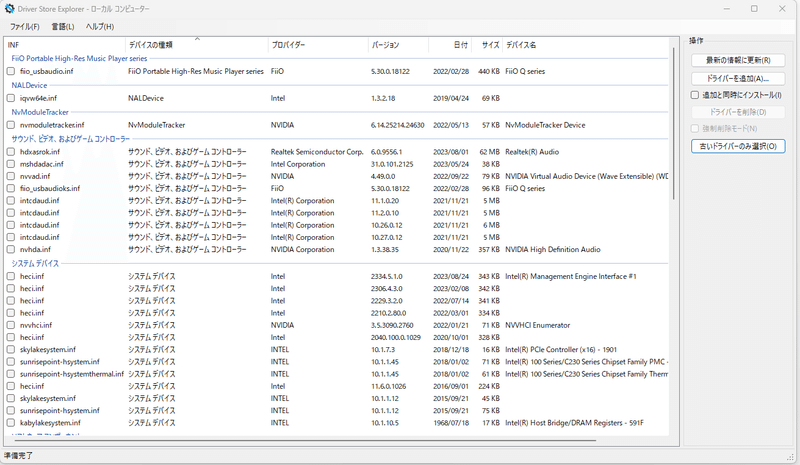Select the version 6.14.25214.24630 cell
The image size is (800, 465).
tap(397, 125)
